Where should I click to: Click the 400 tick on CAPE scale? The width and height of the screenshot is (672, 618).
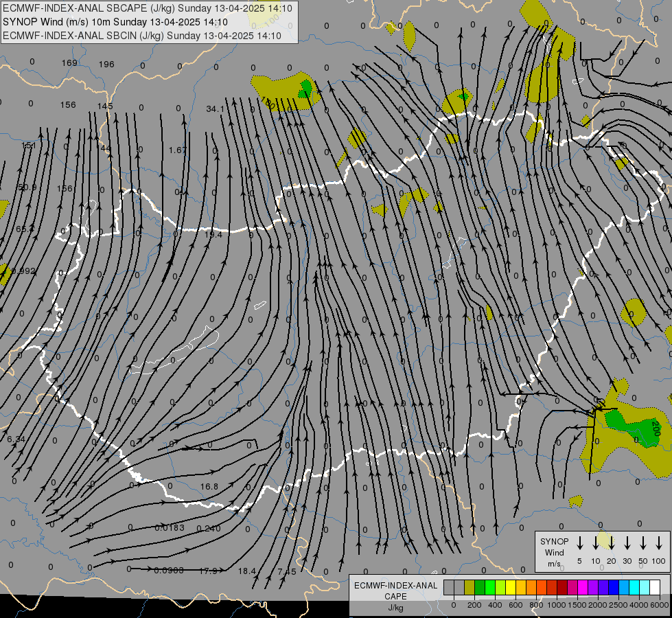[x=495, y=605]
